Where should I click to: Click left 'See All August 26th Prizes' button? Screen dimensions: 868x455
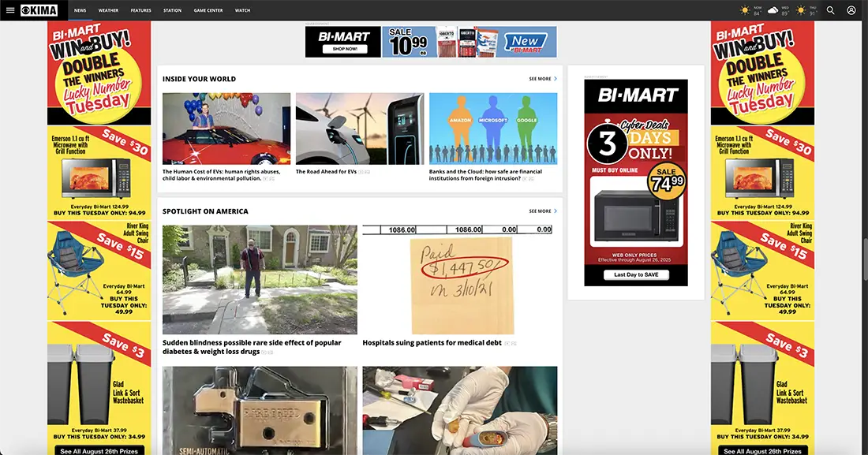point(99,450)
